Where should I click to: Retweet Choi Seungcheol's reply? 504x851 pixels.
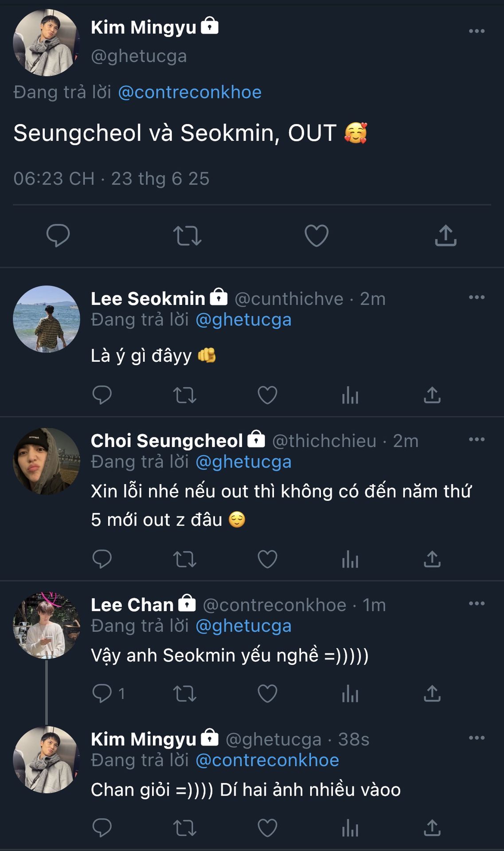[184, 559]
